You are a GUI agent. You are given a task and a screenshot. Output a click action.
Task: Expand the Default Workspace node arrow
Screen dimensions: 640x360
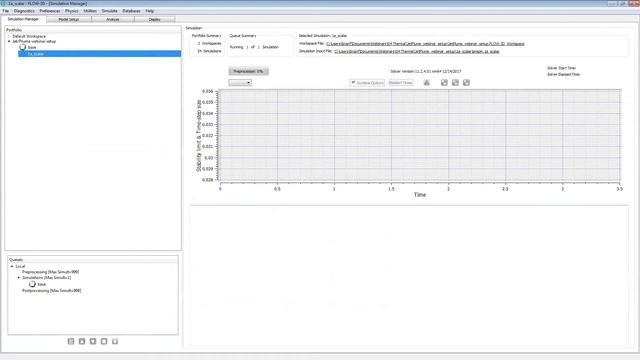click(x=9, y=36)
